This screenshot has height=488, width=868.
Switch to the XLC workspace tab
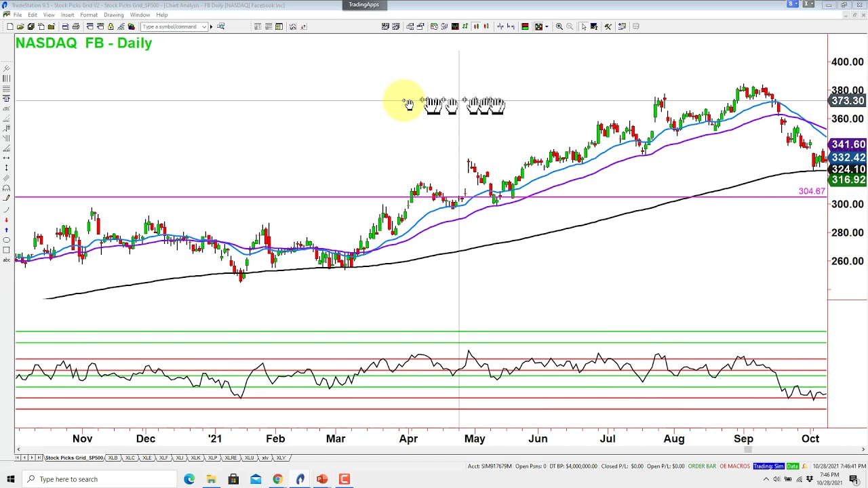click(x=130, y=457)
